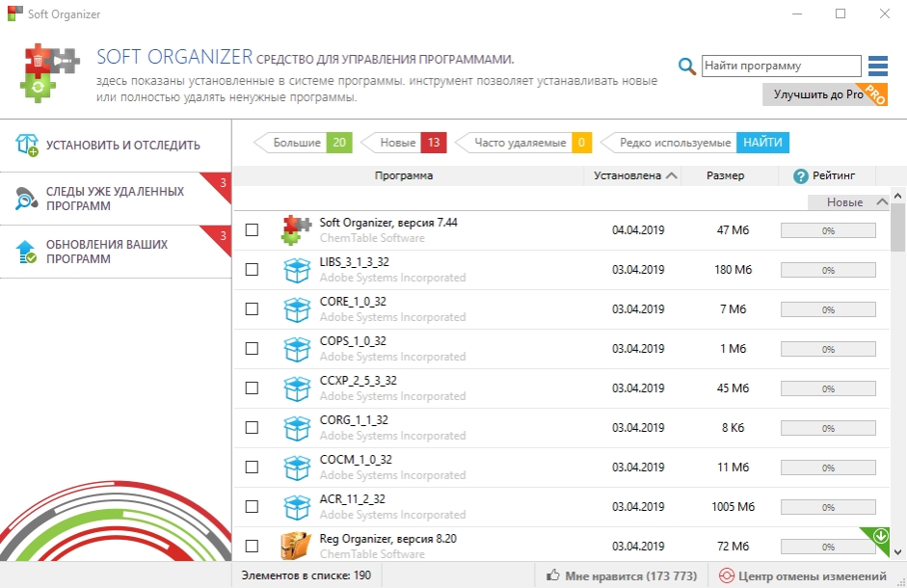Click the COPS_1_0_32 package icon
907x588 pixels.
(297, 349)
